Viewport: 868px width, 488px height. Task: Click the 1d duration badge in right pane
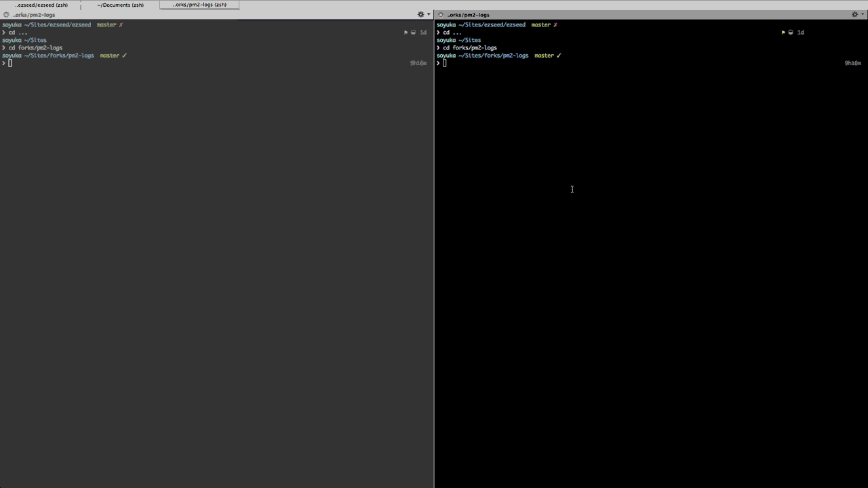[x=800, y=32]
